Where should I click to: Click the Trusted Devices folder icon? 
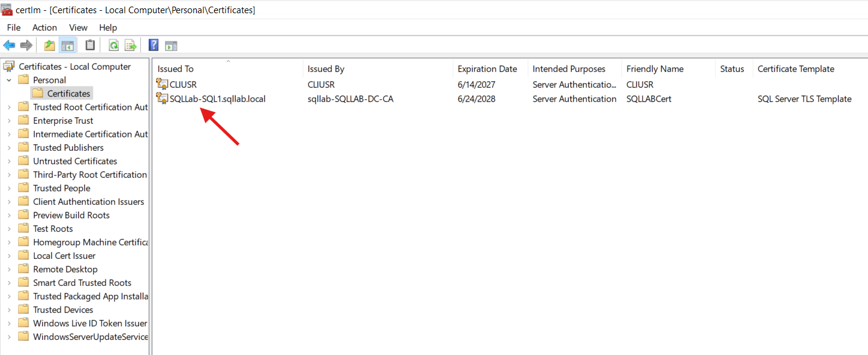click(x=23, y=310)
